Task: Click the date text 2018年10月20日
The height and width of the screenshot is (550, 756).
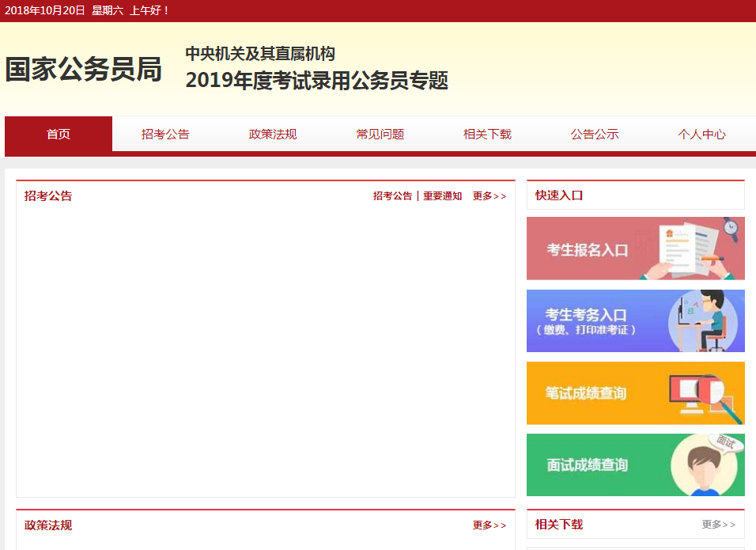Action: tap(45, 10)
